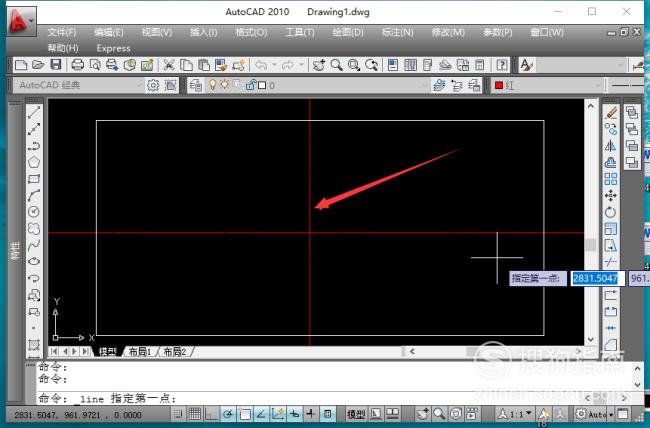The image size is (650, 428).
Task: Click the 模型 button in status bar
Action: point(356,414)
